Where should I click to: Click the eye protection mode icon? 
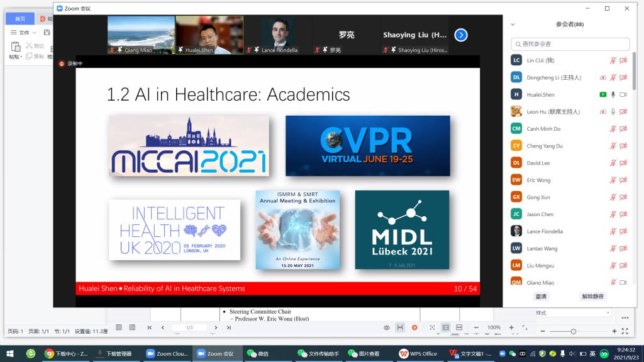387,327
